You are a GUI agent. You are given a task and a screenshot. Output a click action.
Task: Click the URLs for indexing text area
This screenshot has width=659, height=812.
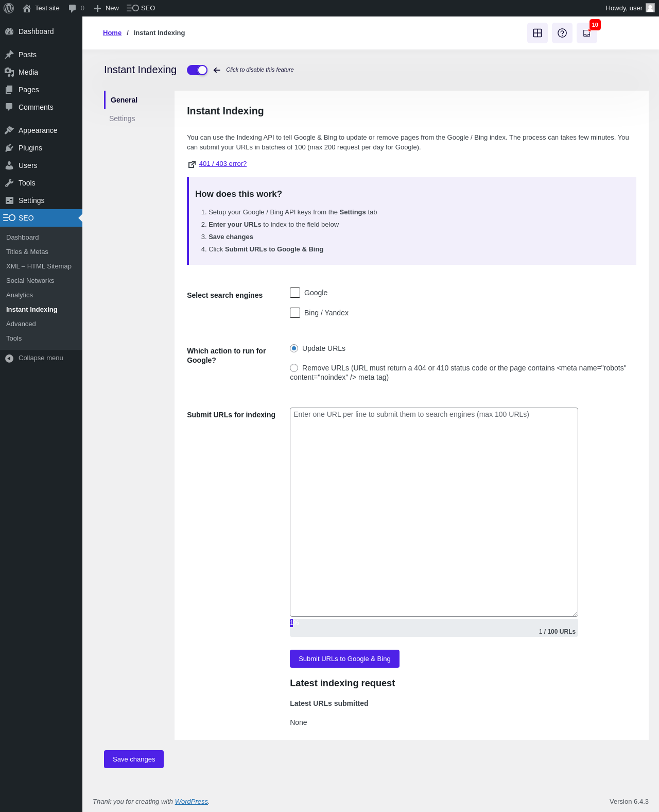(x=434, y=512)
